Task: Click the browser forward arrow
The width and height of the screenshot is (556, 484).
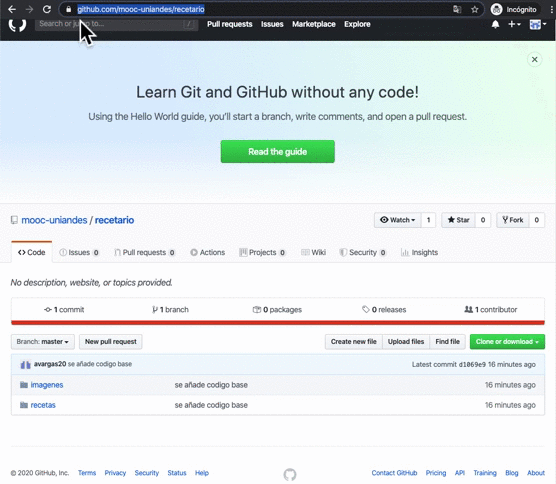Action: coord(29,10)
